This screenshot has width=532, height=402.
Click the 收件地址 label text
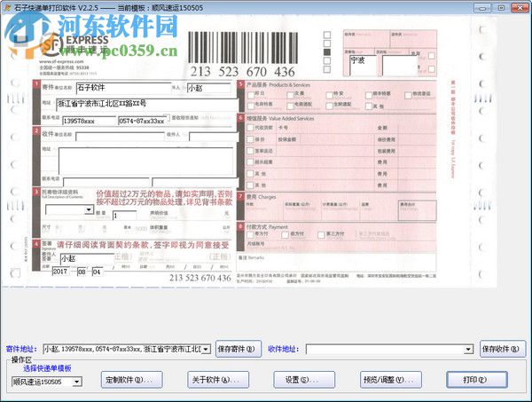tap(284, 349)
